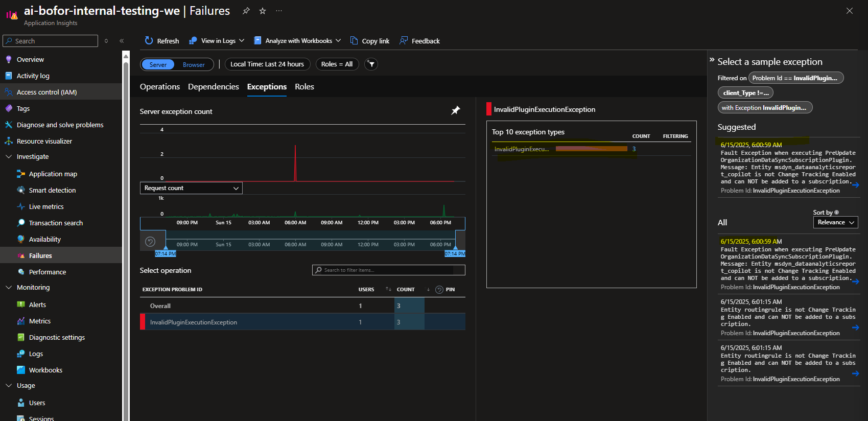868x421 pixels.
Task: Focus the Search to filter items field
Action: point(389,270)
